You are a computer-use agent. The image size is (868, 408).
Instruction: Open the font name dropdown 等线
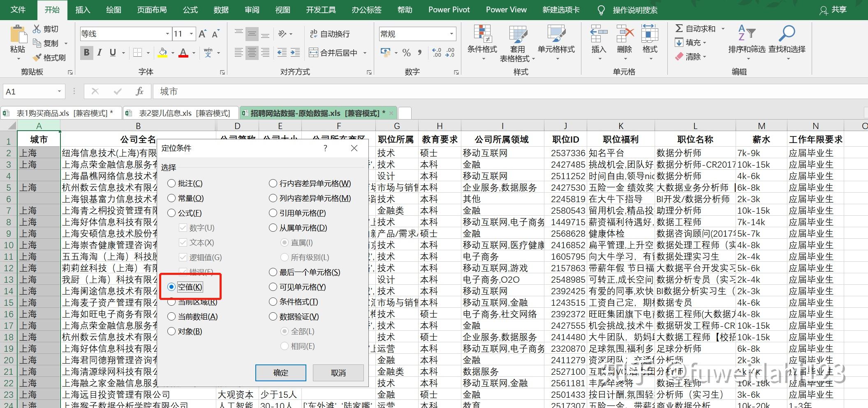coord(167,34)
